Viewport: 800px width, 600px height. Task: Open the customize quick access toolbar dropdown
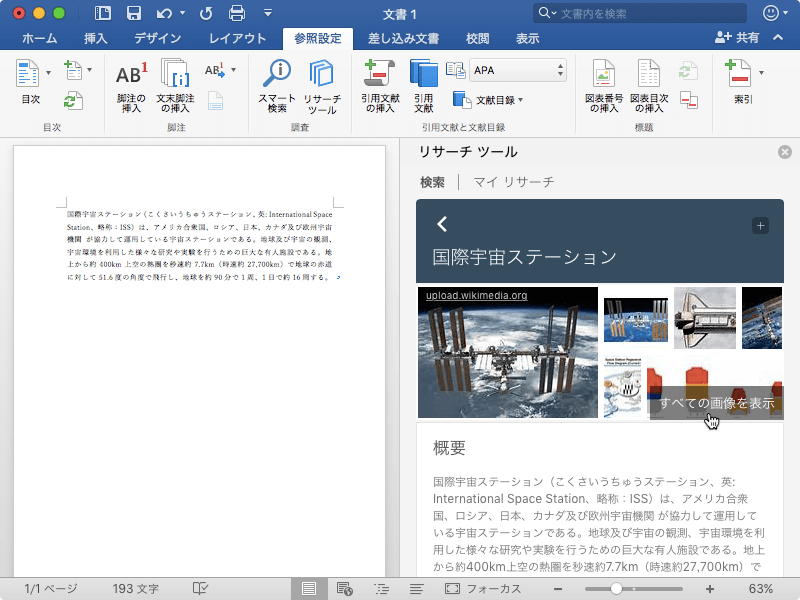pos(267,13)
